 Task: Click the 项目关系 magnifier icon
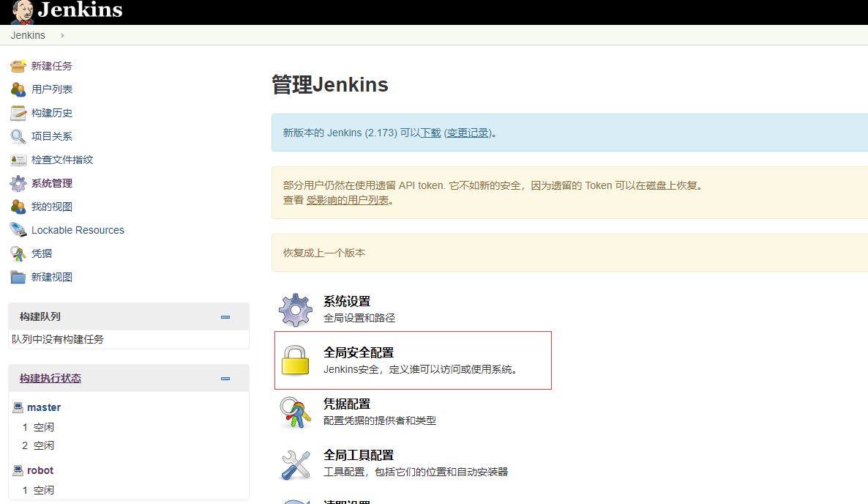[x=18, y=136]
